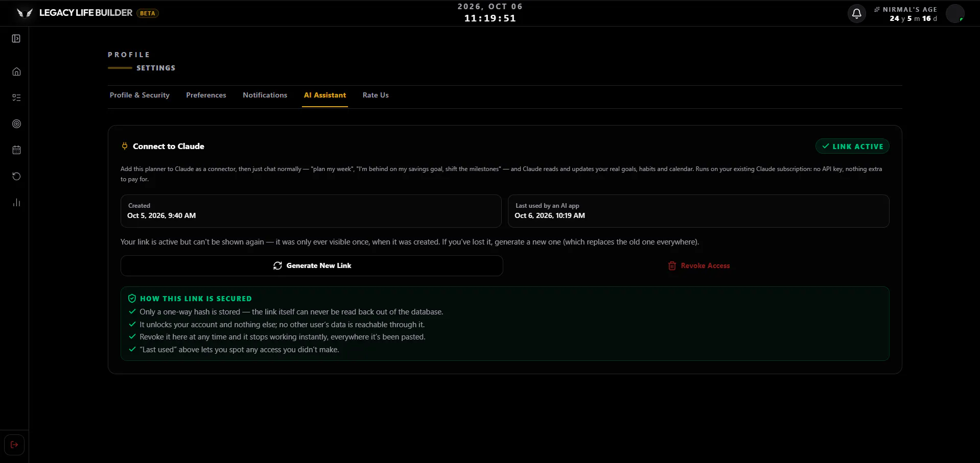Click Created date Oct 5, 2026, 9:40 AM
Viewport: 980px width, 463px height.
coord(161,216)
